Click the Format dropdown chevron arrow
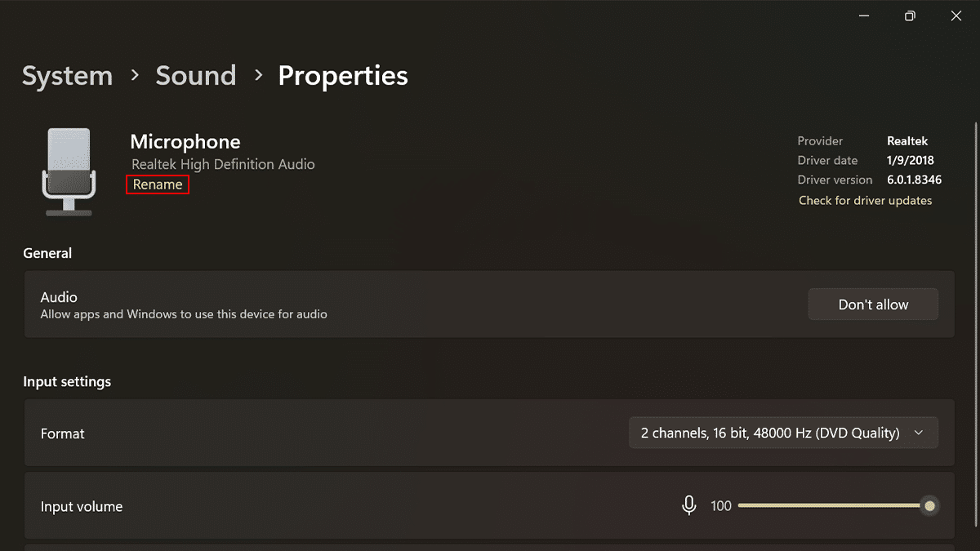 click(x=919, y=433)
